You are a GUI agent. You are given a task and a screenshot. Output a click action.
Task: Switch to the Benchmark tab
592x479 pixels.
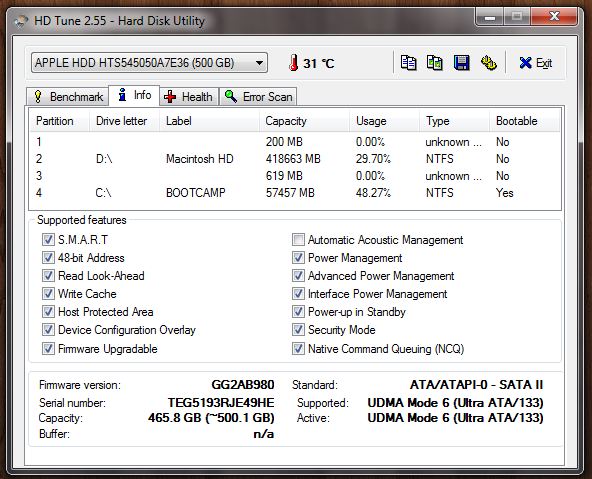tap(68, 97)
